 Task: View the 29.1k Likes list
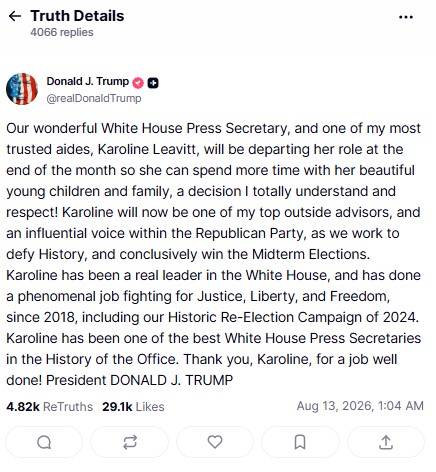pos(133,407)
